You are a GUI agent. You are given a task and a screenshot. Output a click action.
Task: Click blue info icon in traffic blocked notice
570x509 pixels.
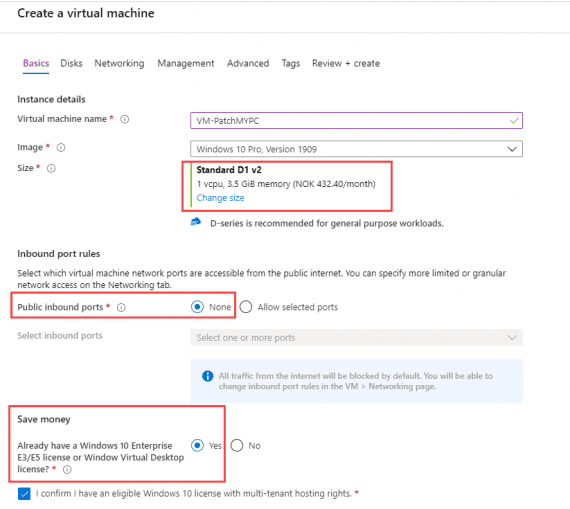click(x=208, y=376)
